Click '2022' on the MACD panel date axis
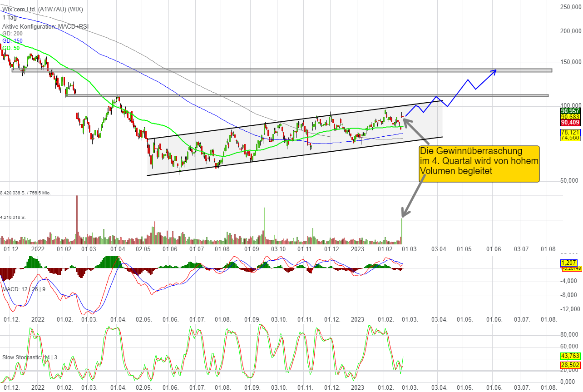This screenshot has width=583, height=392. tap(38, 319)
